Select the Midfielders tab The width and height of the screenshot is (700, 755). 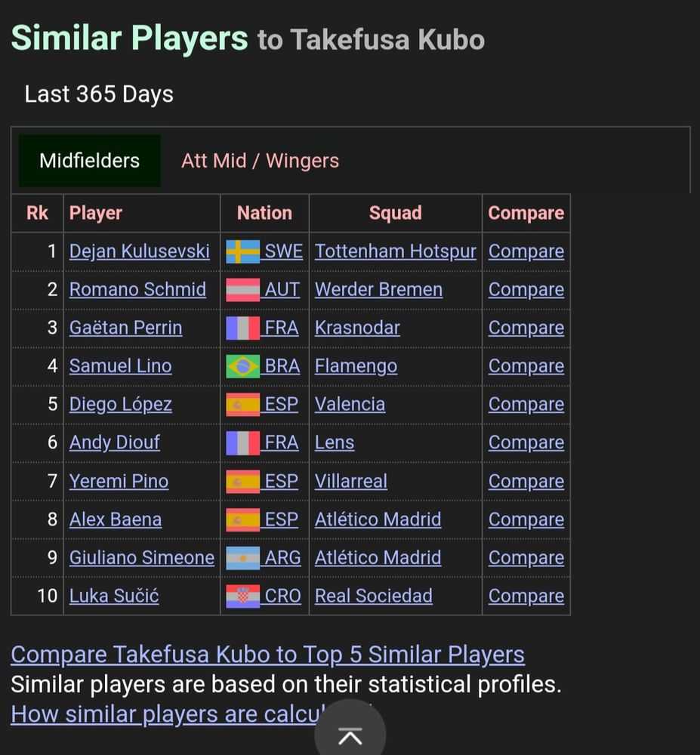(x=88, y=161)
